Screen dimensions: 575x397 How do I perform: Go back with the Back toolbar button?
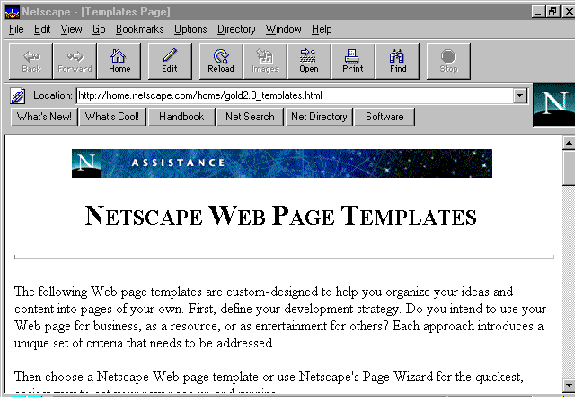(x=31, y=61)
